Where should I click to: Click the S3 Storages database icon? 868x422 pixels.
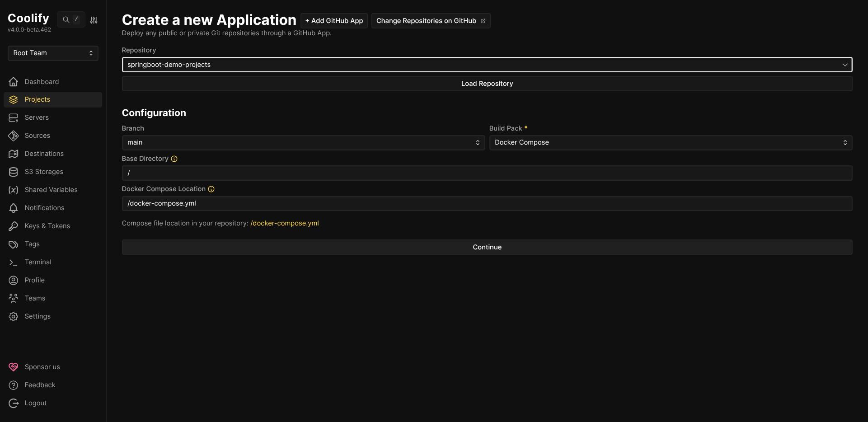[x=14, y=172]
